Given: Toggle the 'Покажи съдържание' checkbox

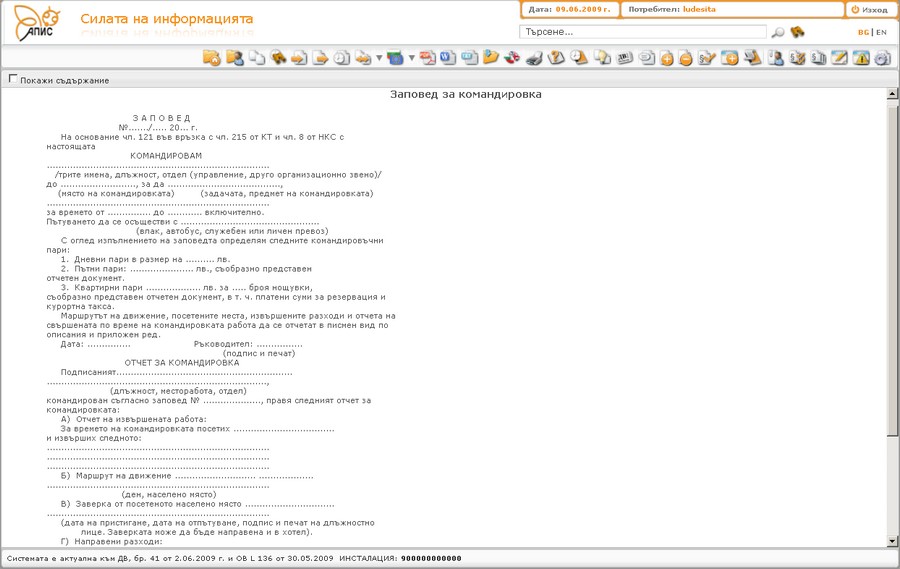Looking at the screenshot, I should click(x=13, y=79).
